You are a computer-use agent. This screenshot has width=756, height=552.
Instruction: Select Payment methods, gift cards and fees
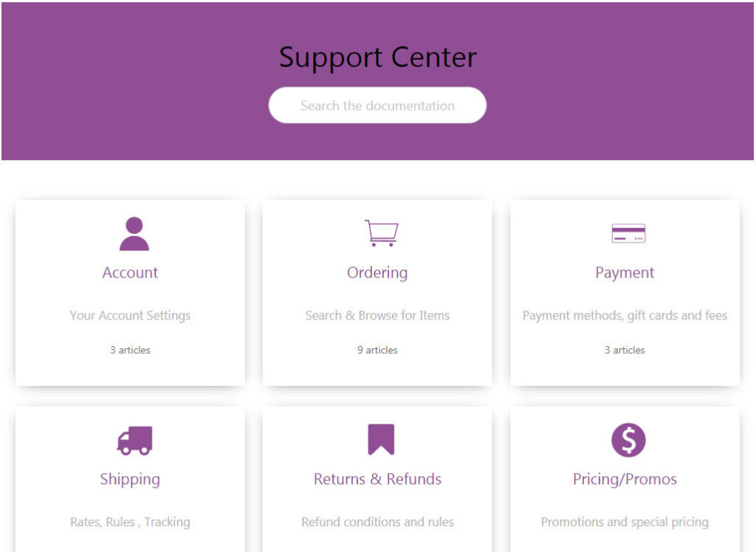click(625, 315)
